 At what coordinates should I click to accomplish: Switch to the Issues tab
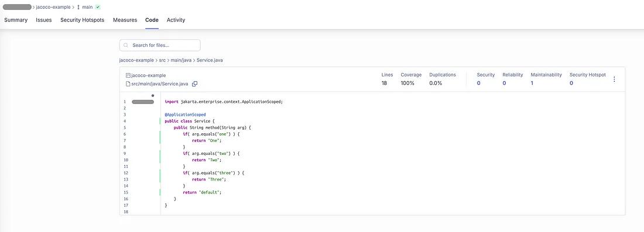point(43,20)
